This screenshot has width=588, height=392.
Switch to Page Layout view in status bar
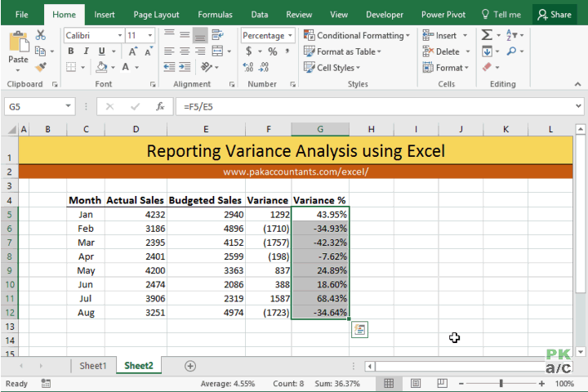coord(416,383)
